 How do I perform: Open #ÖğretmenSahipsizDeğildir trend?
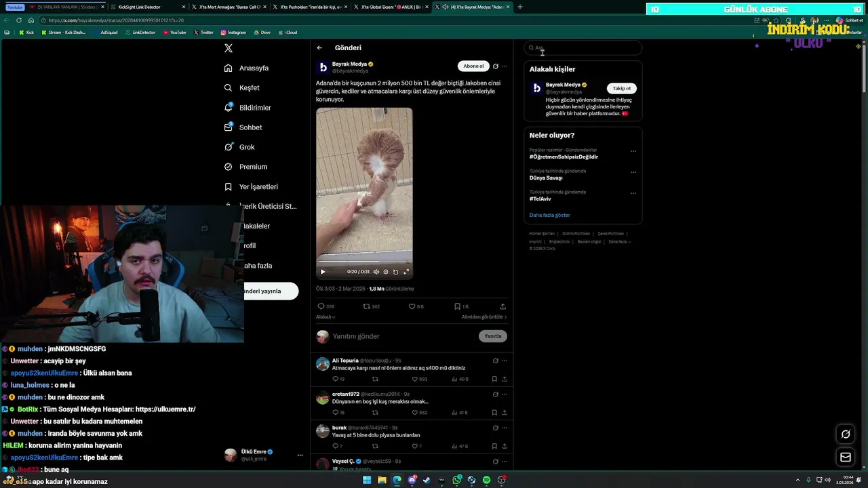564,157
